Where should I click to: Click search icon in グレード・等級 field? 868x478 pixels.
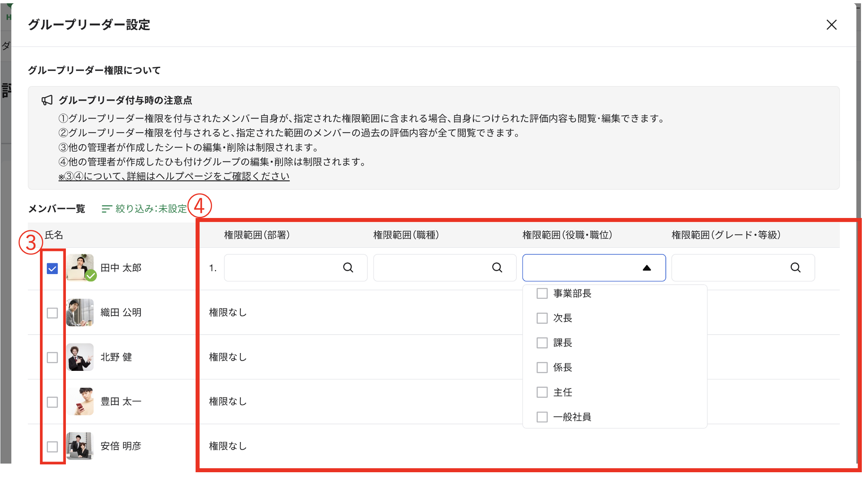(795, 268)
